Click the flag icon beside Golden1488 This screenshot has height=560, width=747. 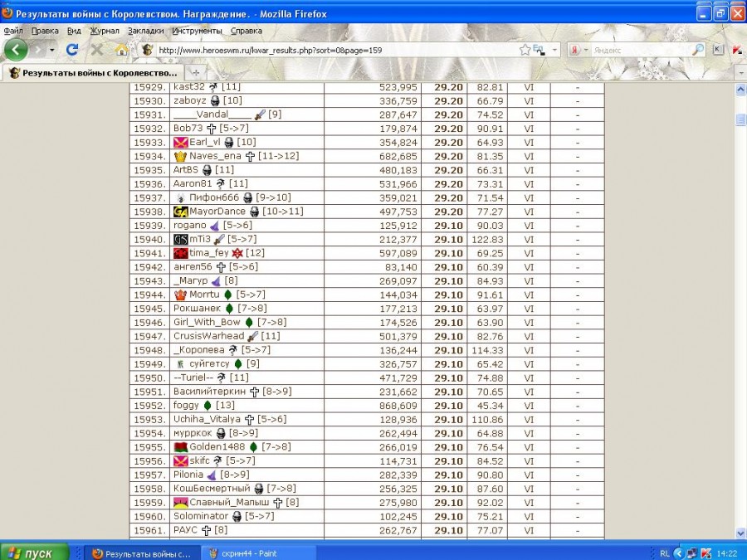(181, 447)
